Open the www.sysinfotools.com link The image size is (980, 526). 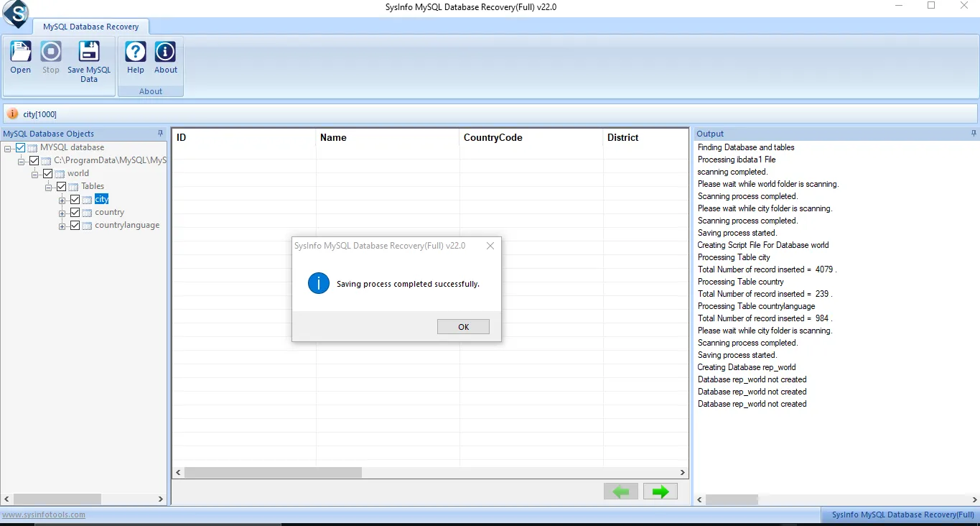pyautogui.click(x=44, y=515)
